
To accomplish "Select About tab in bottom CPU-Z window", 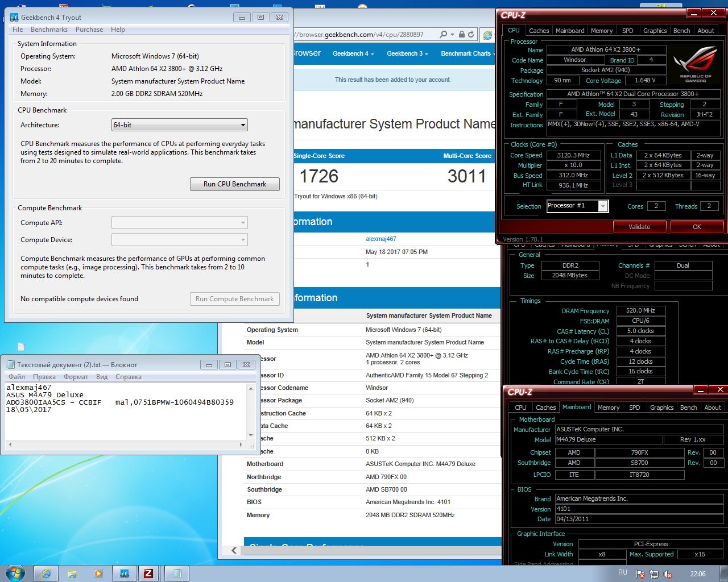I will [x=713, y=408].
